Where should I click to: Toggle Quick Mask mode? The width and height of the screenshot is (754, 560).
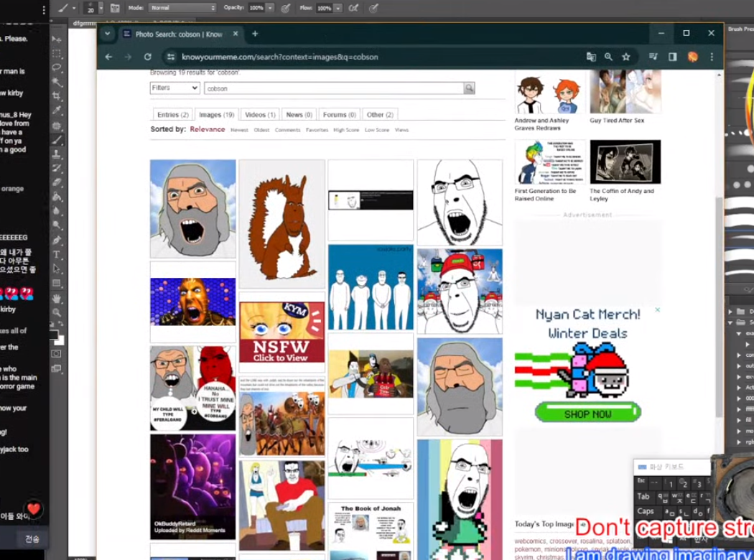(57, 354)
